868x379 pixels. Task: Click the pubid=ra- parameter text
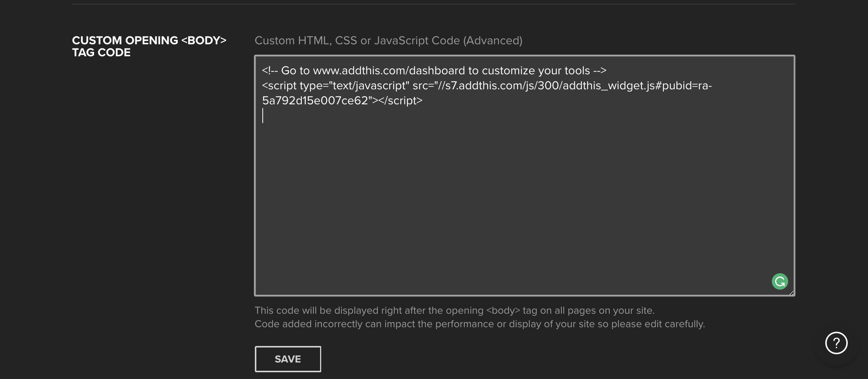tap(687, 86)
